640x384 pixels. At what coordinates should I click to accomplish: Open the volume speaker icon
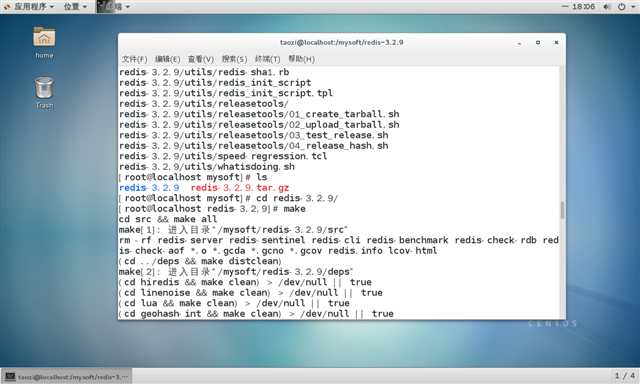[x=607, y=7]
